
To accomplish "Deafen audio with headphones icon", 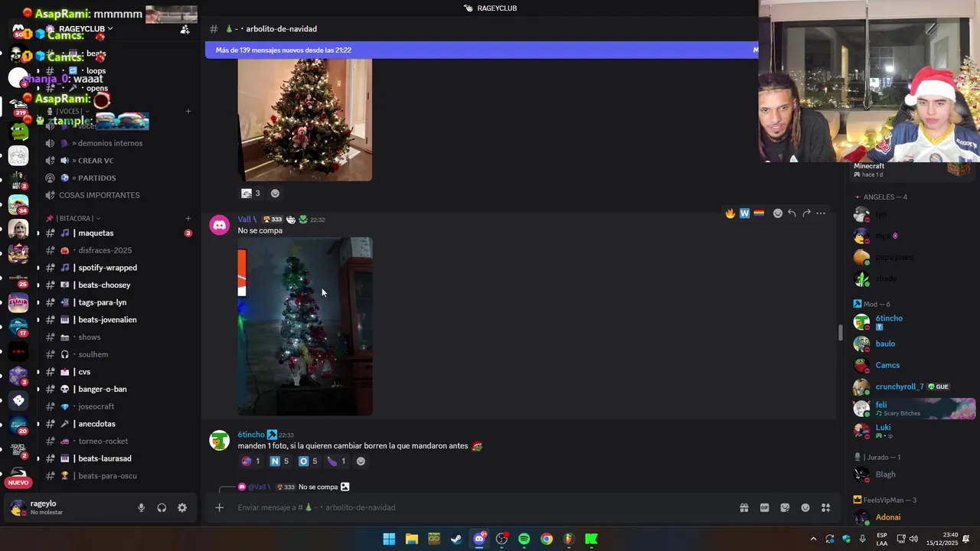I will pos(162,507).
